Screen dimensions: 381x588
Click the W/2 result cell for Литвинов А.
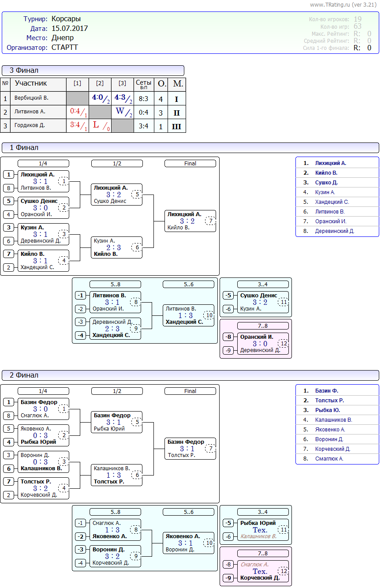point(122,112)
